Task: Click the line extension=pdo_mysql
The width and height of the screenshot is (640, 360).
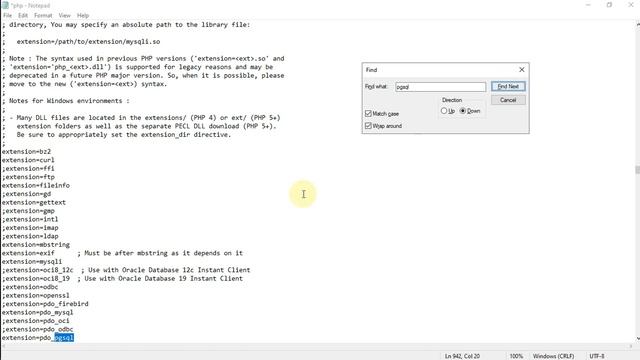Action: 38,313
